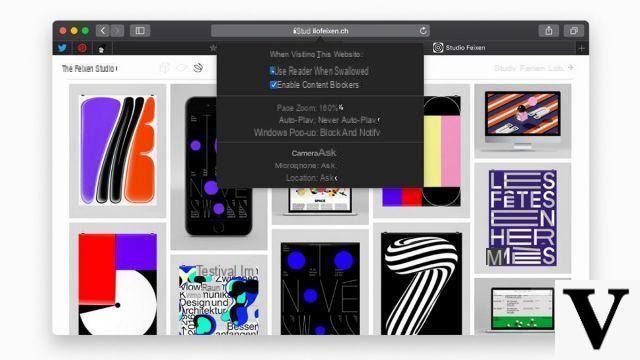Show all tabs overview button
Image resolution: width=640 pixels, height=360 pixels.
[x=574, y=31]
